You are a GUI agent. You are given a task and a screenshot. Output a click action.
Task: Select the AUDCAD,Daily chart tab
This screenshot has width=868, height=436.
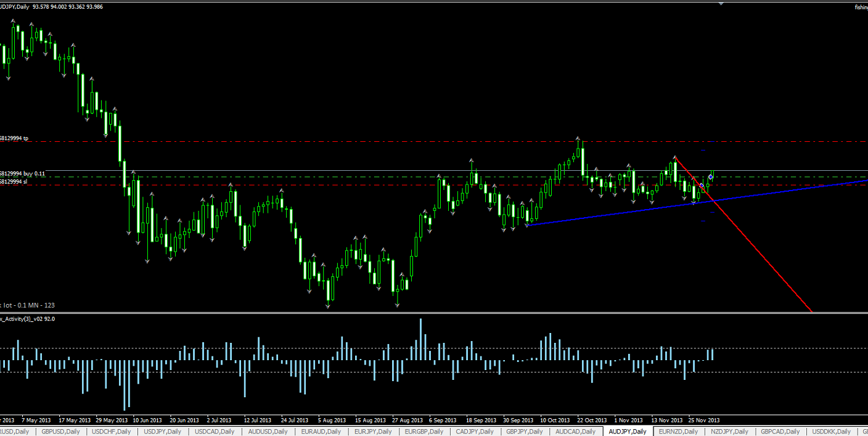576,432
